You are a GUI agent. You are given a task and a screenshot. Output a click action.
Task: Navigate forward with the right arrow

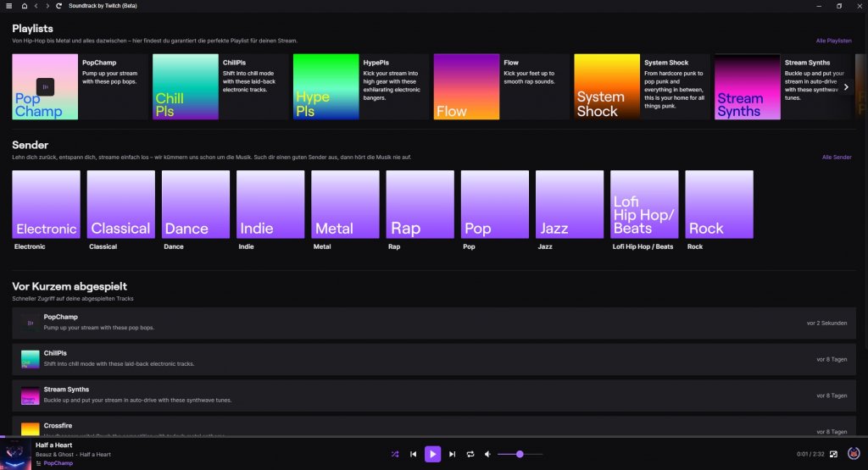coord(47,6)
